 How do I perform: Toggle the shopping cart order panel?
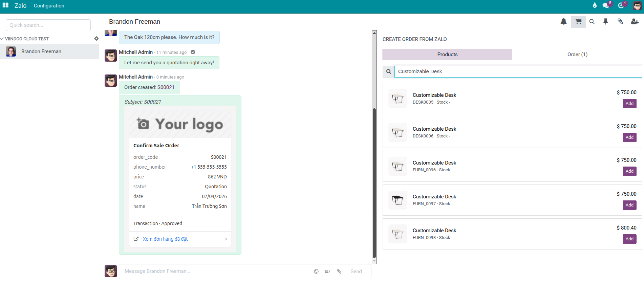[578, 22]
